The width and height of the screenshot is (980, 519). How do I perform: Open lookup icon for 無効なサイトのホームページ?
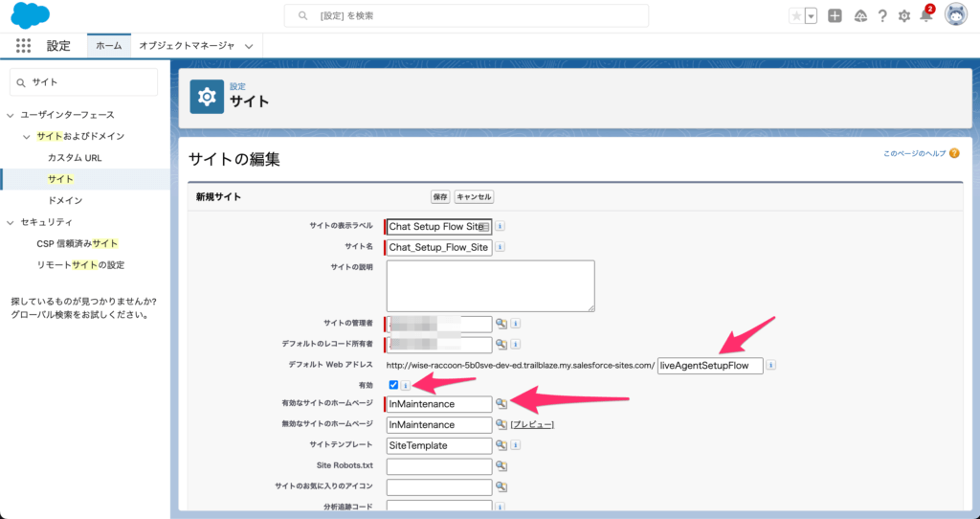coord(501,424)
